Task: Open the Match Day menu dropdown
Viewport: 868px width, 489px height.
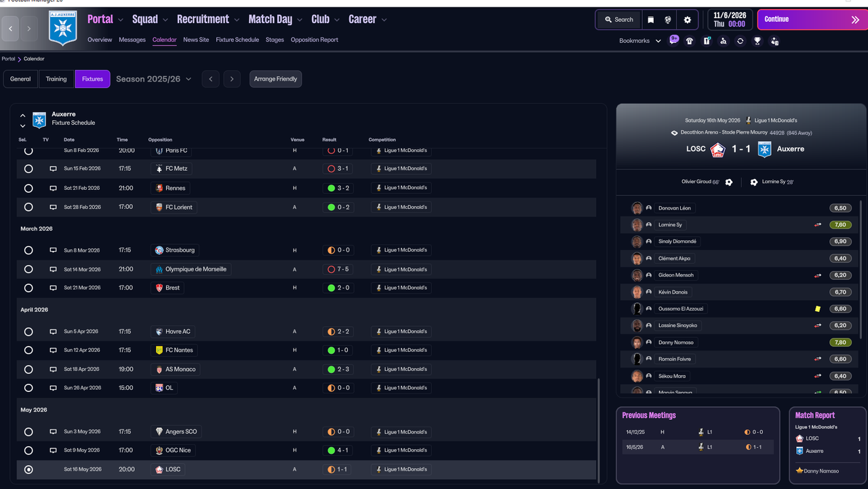Action: click(x=274, y=19)
